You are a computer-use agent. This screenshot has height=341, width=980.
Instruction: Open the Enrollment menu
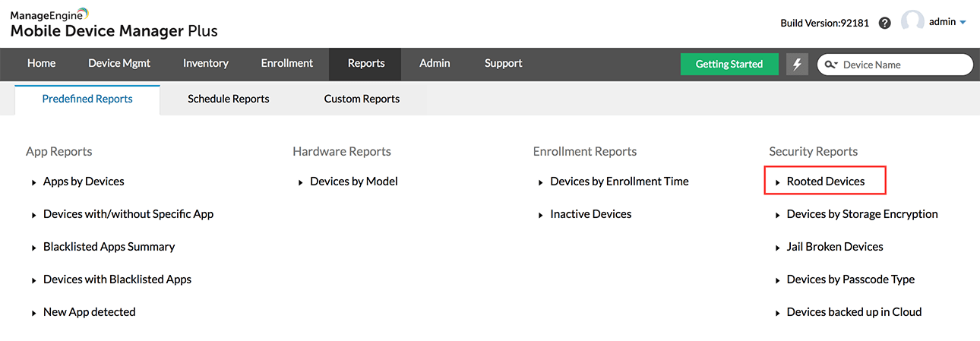287,64
